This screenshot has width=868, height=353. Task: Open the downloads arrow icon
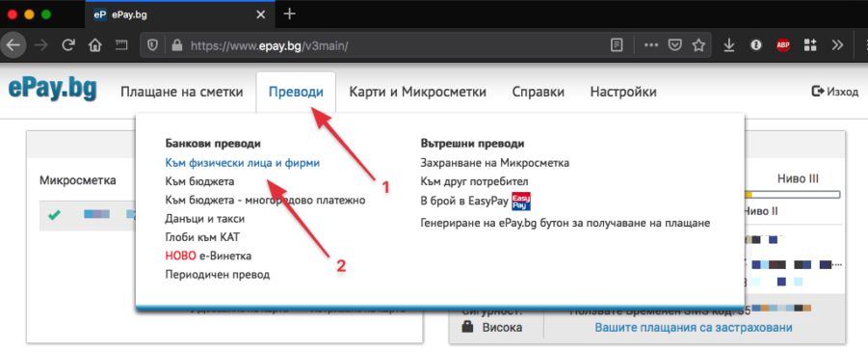(x=729, y=45)
